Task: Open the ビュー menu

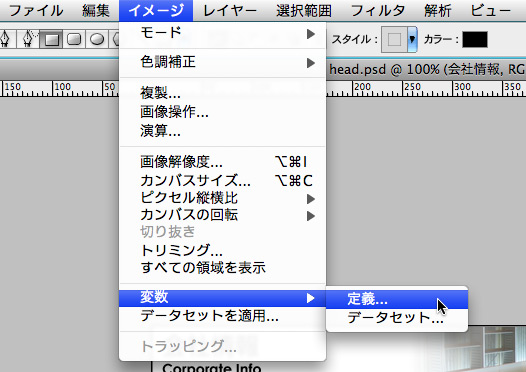Action: pyautogui.click(x=490, y=11)
